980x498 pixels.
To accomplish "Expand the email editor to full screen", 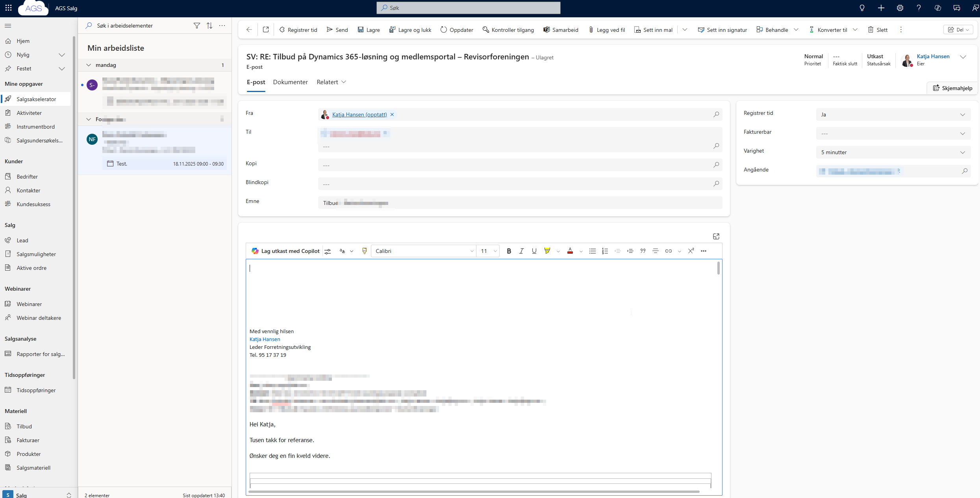I will (716, 236).
